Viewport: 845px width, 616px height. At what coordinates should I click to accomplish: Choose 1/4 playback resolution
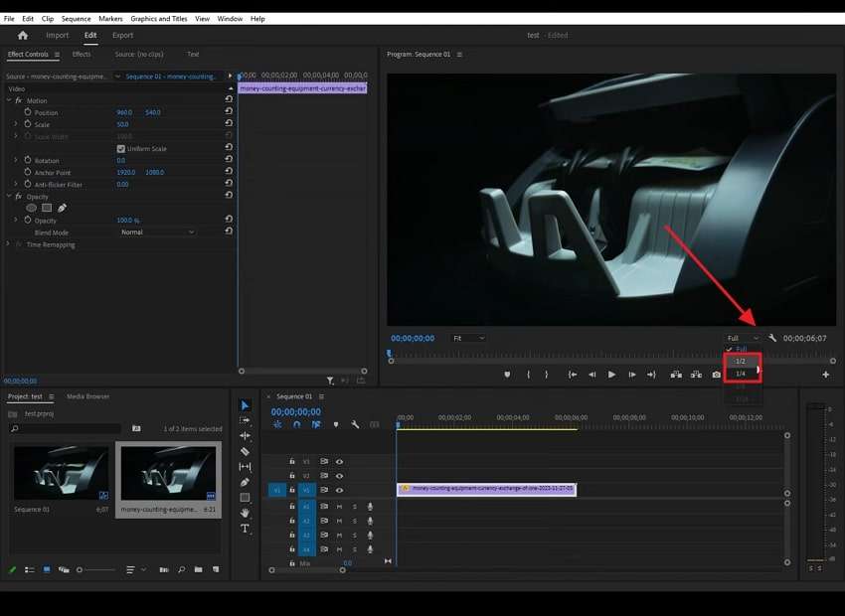pos(741,374)
